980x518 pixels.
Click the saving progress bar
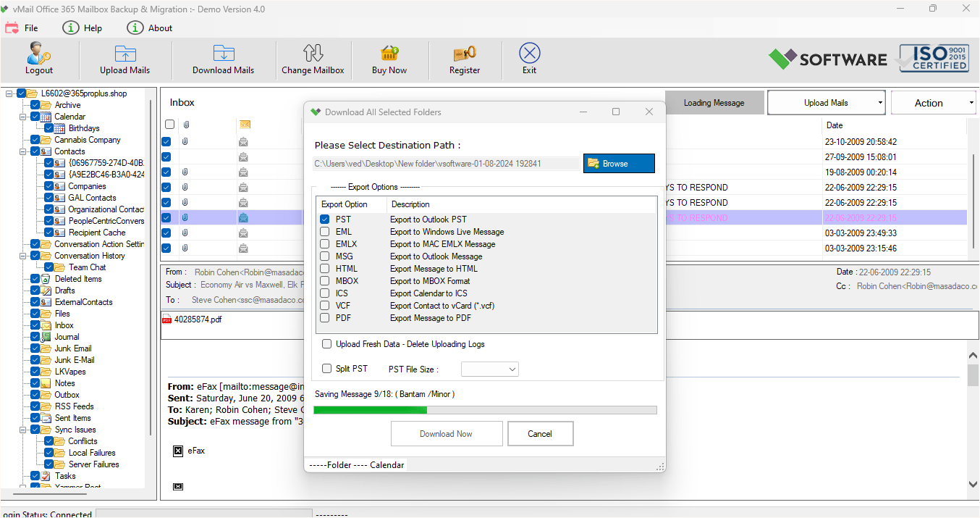click(x=485, y=410)
